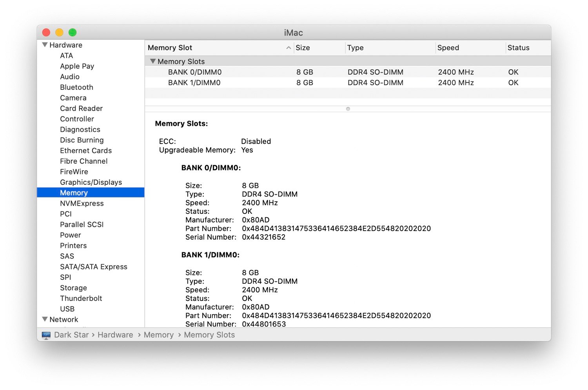
Task: Reverse sort via Memory Slot column header
Action: (170, 47)
